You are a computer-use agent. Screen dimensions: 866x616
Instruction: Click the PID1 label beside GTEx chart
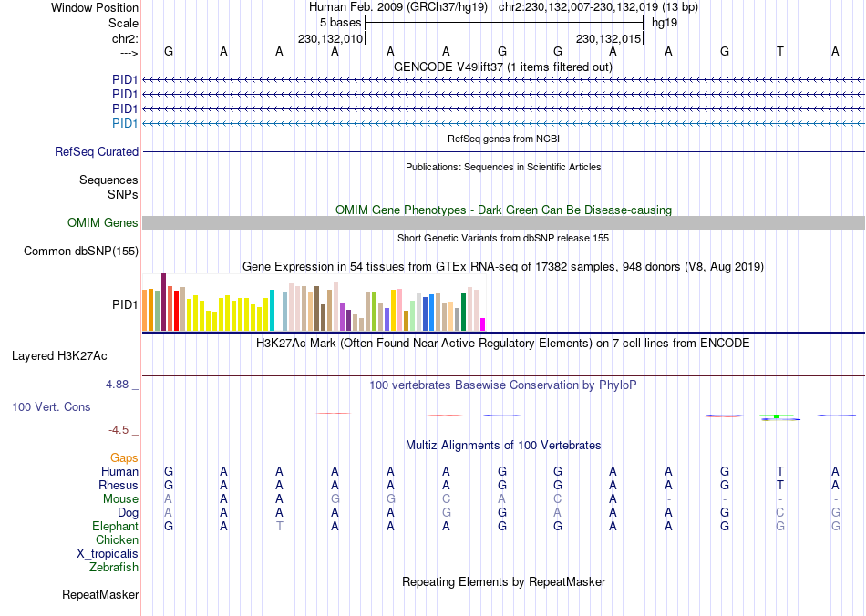point(125,304)
